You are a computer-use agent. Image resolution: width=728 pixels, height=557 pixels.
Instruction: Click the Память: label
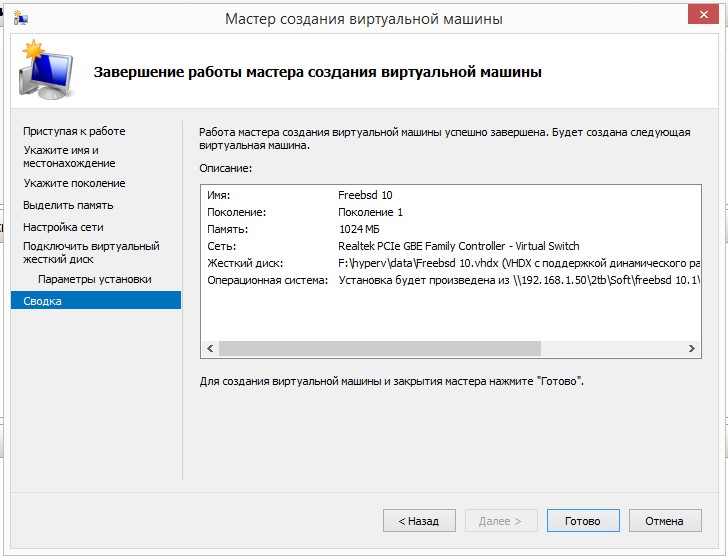click(x=228, y=229)
